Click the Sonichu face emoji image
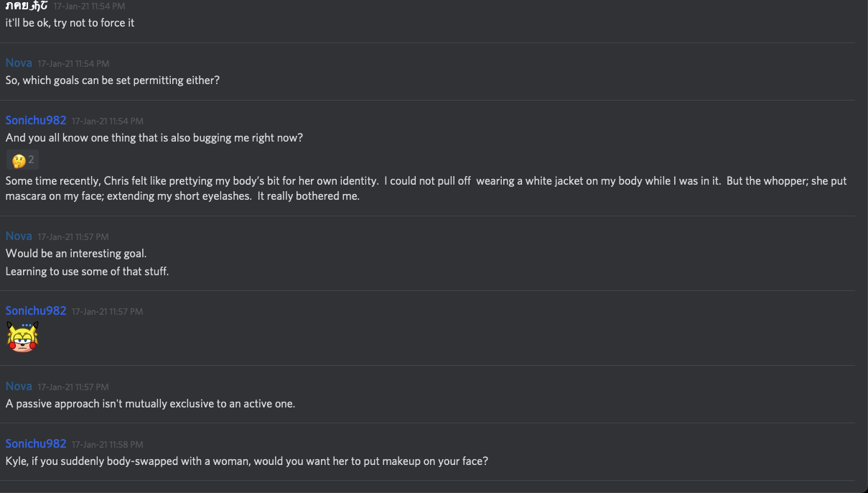 [x=22, y=336]
